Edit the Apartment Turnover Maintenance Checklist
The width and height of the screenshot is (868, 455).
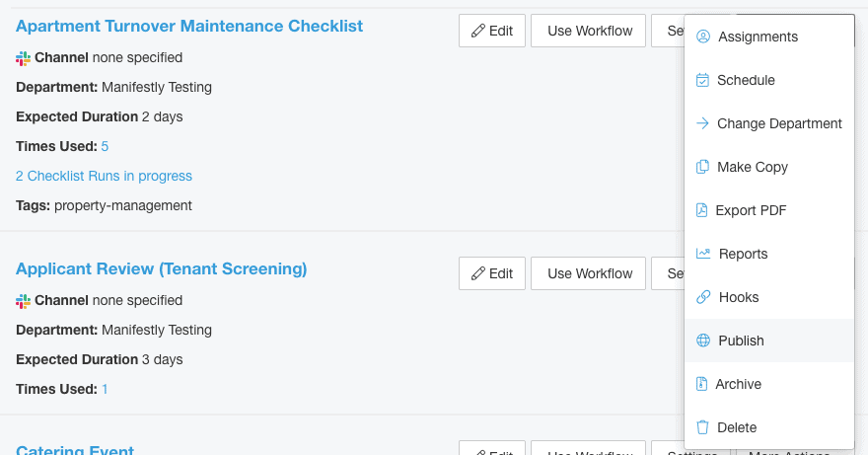[492, 31]
